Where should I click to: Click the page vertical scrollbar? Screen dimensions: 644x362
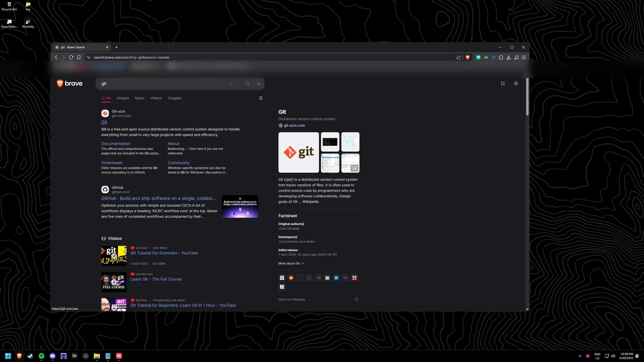(x=527, y=97)
